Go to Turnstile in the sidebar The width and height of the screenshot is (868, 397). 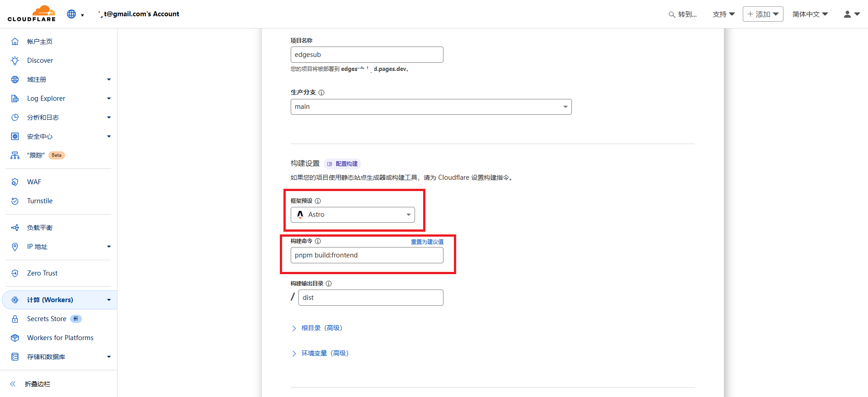click(40, 201)
